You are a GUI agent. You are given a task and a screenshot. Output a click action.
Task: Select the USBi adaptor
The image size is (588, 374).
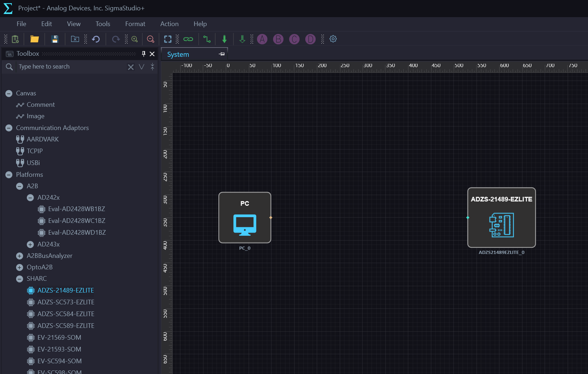33,163
